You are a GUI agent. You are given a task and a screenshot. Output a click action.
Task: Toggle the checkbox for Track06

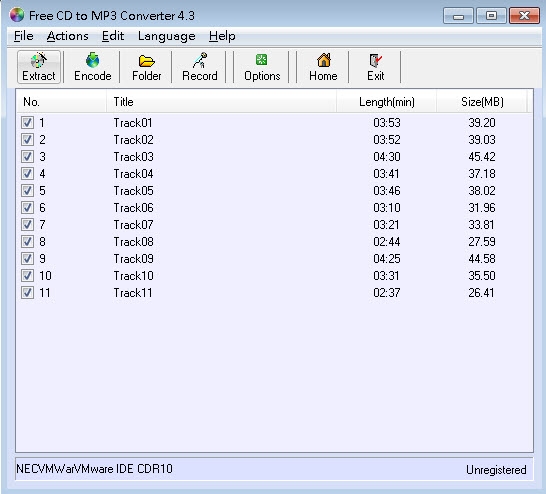[27, 207]
